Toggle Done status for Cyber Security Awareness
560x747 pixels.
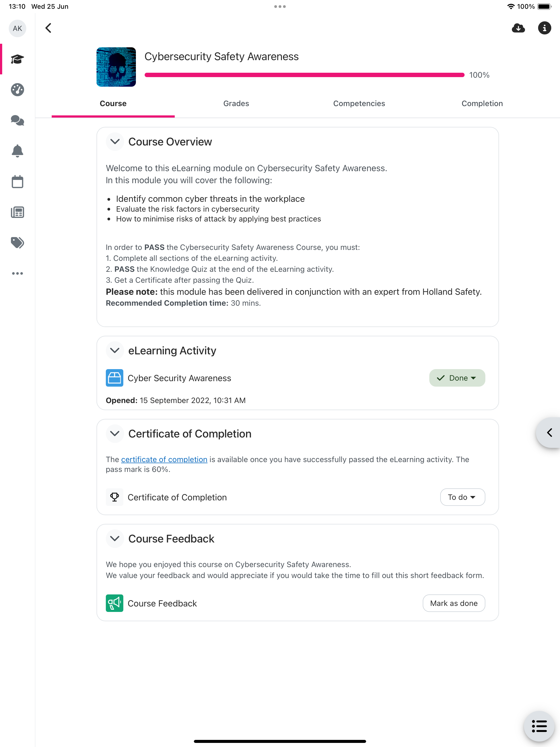457,378
